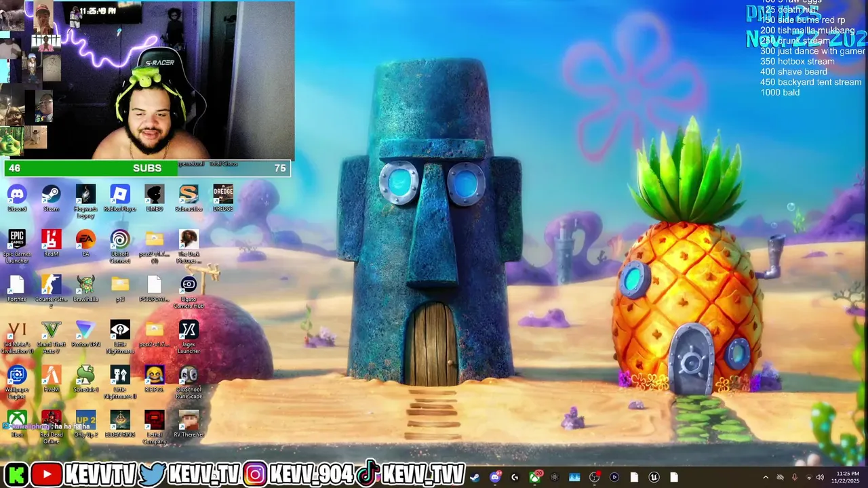Image resolution: width=868 pixels, height=488 pixels.
Task: Open the Fortnite desktop shortcut
Action: 17,289
